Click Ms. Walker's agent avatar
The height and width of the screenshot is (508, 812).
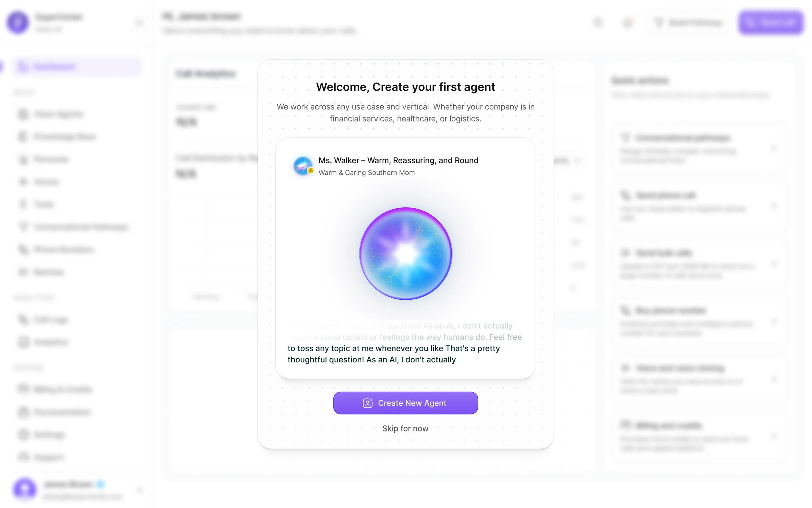coord(303,166)
